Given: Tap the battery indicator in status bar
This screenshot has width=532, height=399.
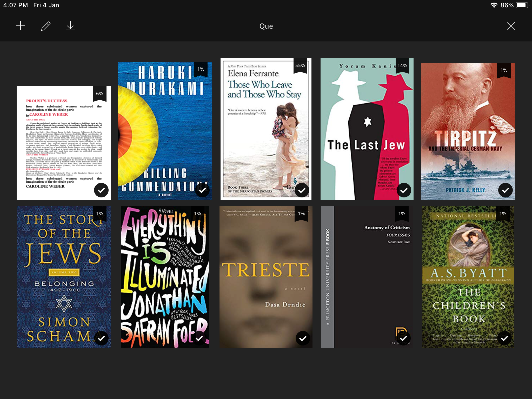Looking at the screenshot, I should click(x=522, y=5).
